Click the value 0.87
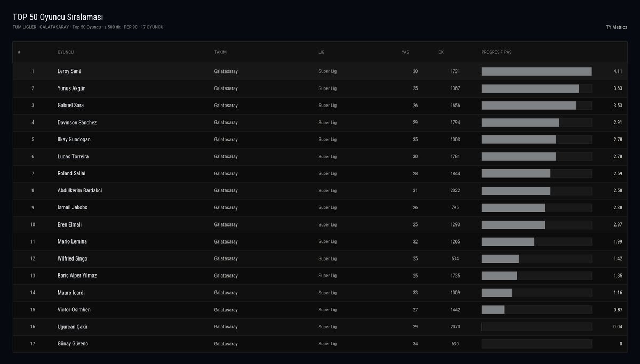Screen dimensions: 640x364 pos(618,310)
